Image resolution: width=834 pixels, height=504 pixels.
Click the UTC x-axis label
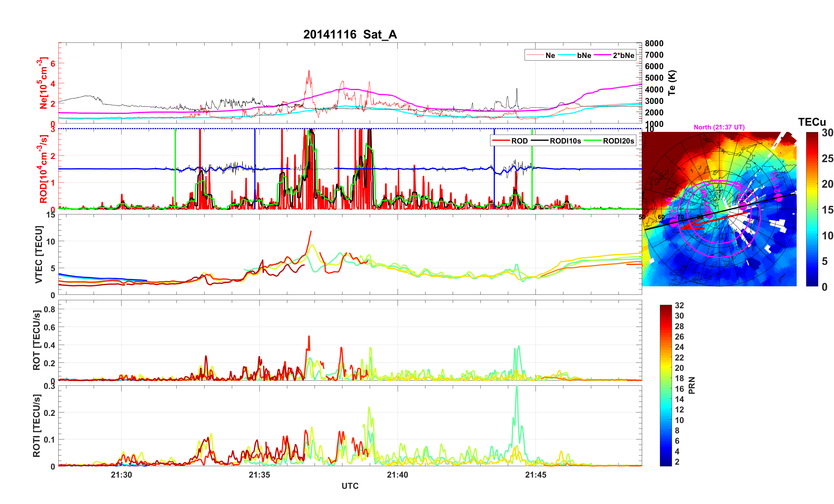click(350, 486)
